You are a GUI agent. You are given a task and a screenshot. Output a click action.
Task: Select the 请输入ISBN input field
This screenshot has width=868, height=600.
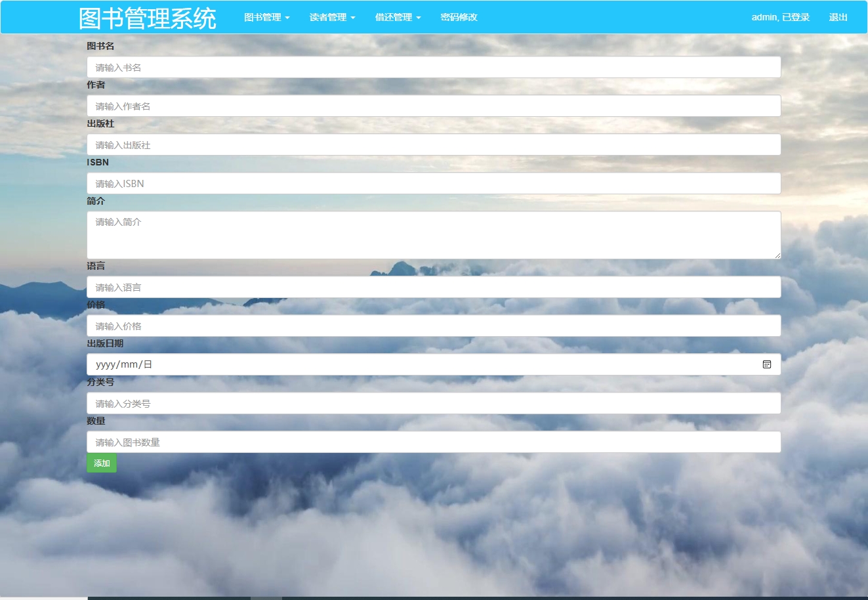[433, 183]
